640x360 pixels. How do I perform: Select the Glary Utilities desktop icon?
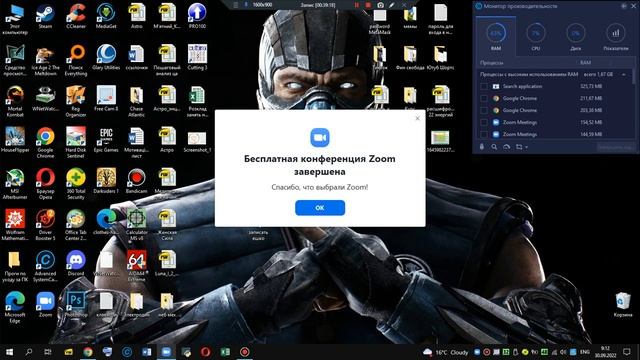click(x=106, y=58)
